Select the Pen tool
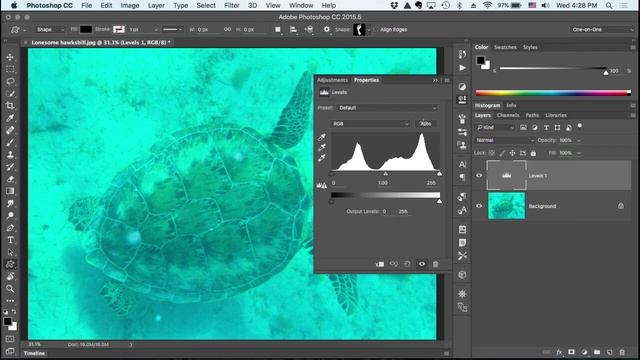 [x=10, y=228]
